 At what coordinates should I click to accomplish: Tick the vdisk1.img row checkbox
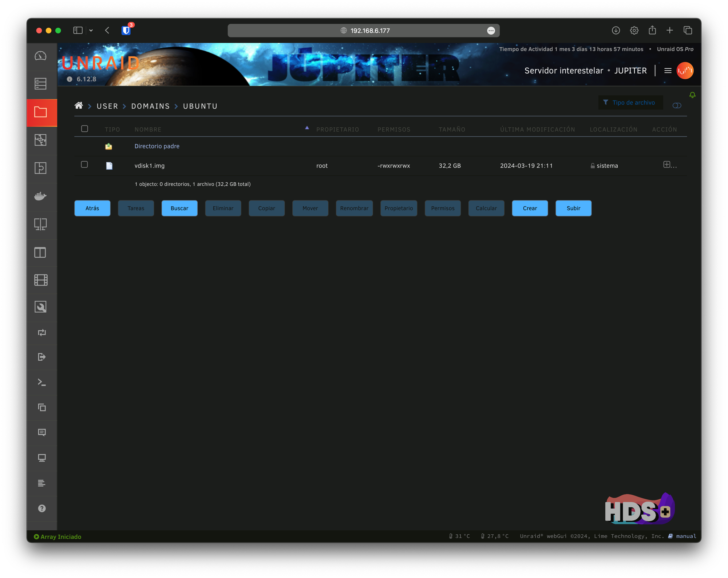click(84, 165)
